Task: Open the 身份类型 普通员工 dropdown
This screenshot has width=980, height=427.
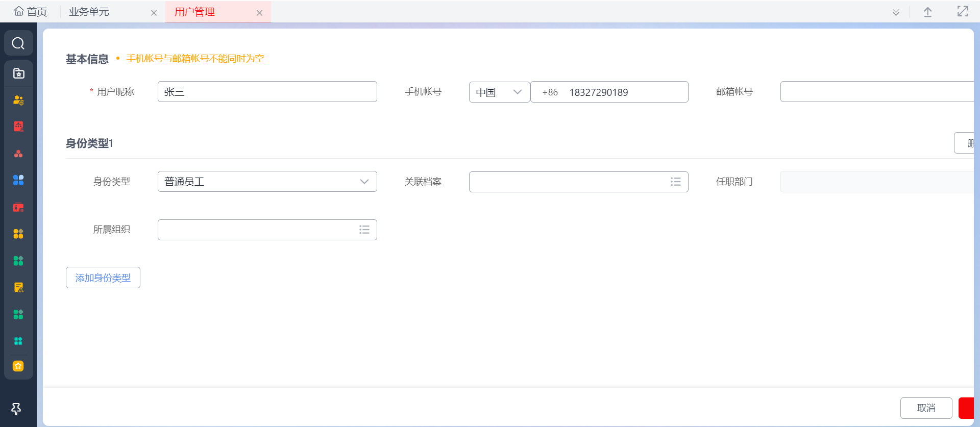Action: tap(267, 182)
